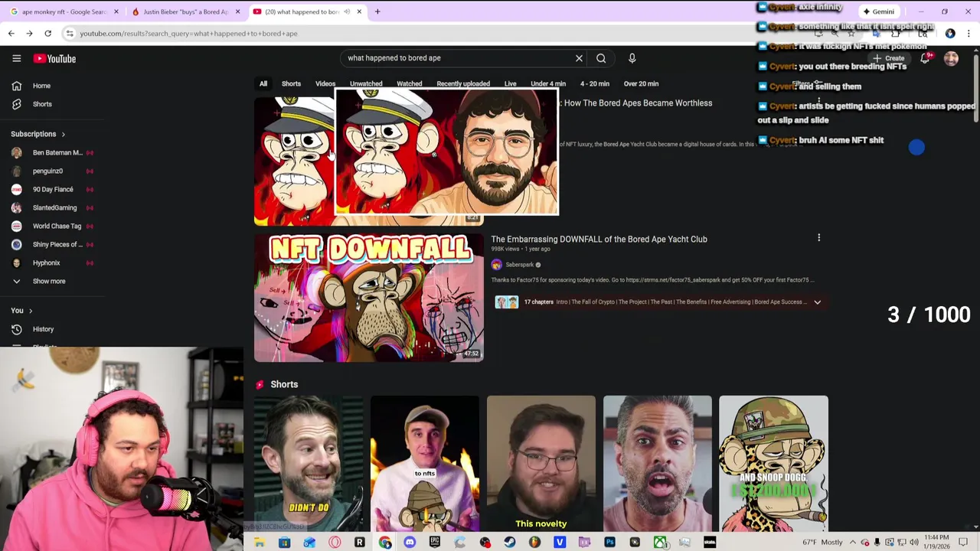
Task: Expand the 17 chapters dropdown
Action: tap(817, 302)
